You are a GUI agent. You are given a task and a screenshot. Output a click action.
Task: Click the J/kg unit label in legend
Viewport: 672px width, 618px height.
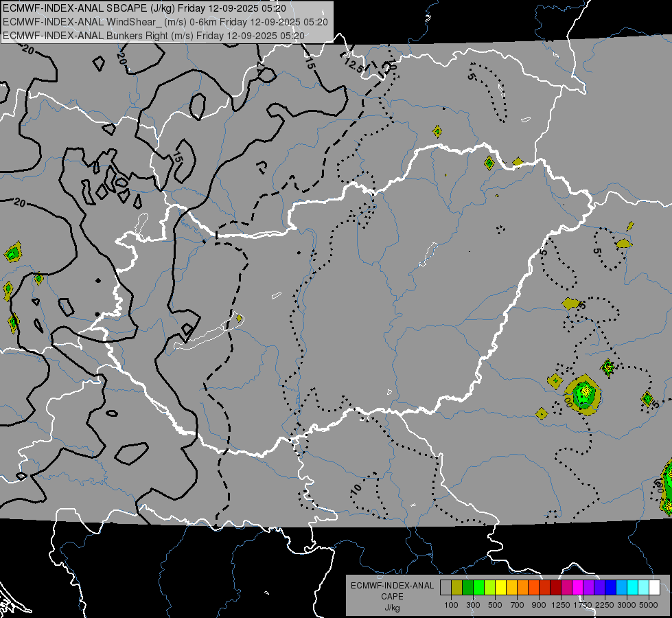coord(392,608)
